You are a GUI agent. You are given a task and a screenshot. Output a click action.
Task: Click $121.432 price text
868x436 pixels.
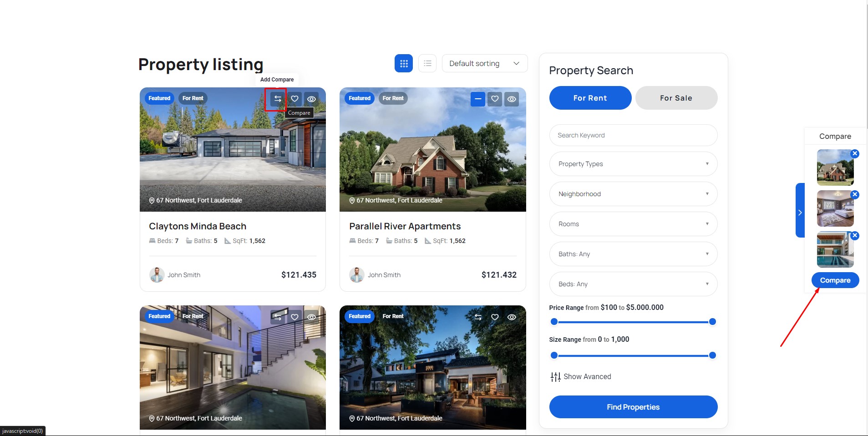coord(499,275)
